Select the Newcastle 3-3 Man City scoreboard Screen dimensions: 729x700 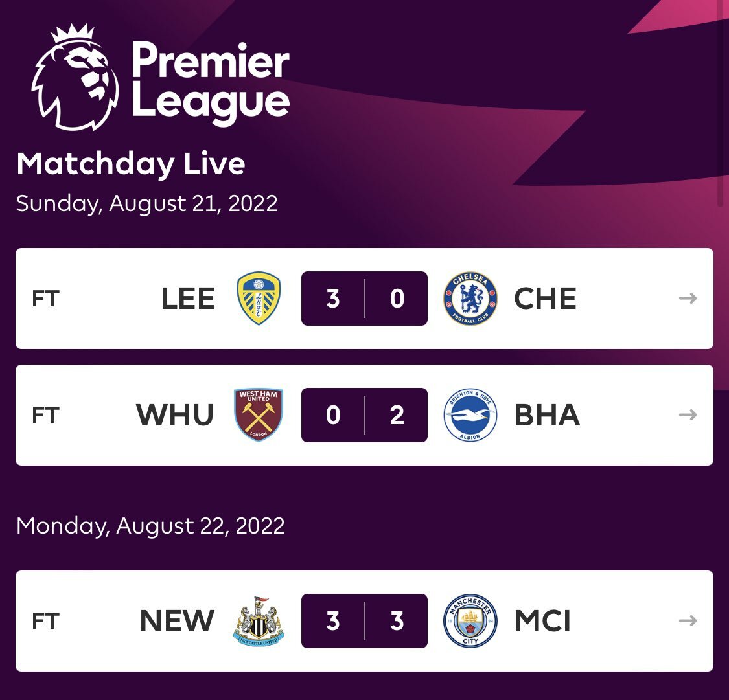pyautogui.click(x=364, y=621)
